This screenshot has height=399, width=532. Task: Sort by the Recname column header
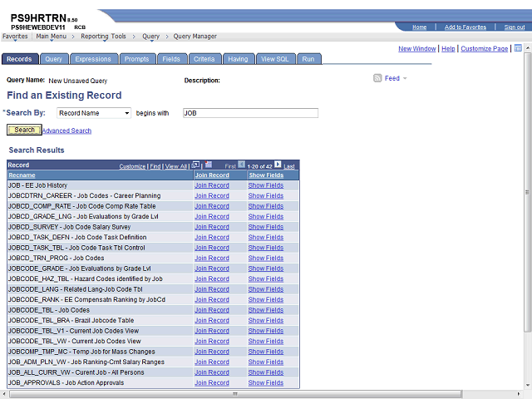[x=22, y=175]
